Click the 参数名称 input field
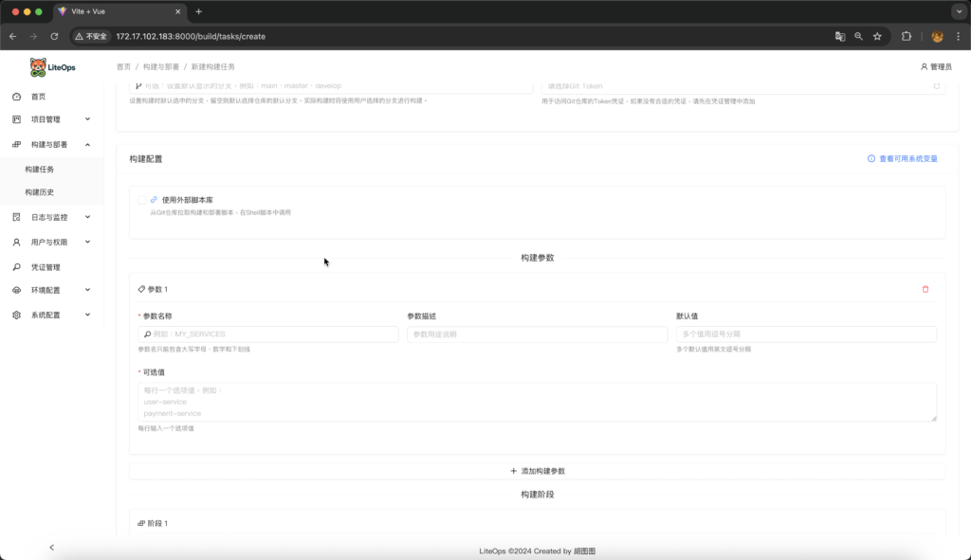The width and height of the screenshot is (971, 560). tap(268, 334)
